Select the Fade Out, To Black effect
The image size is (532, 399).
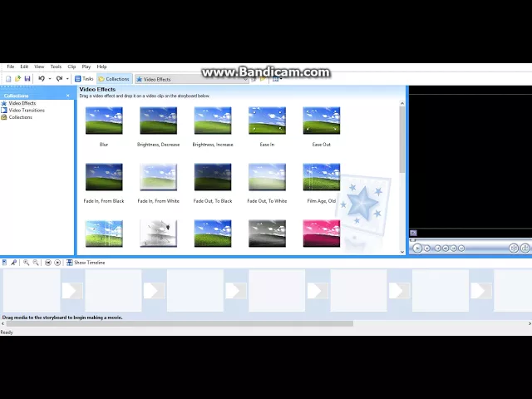pyautogui.click(x=213, y=177)
